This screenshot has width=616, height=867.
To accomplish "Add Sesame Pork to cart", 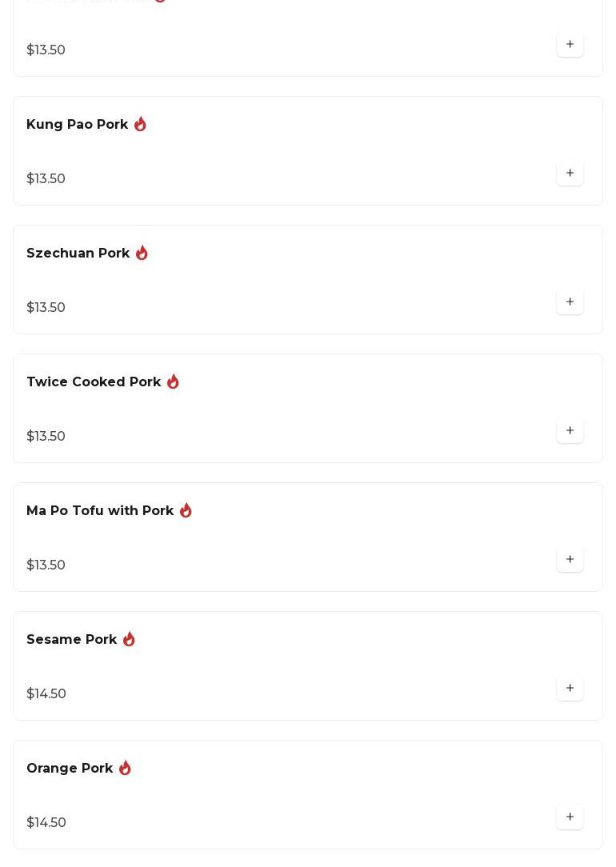I will coord(570,688).
